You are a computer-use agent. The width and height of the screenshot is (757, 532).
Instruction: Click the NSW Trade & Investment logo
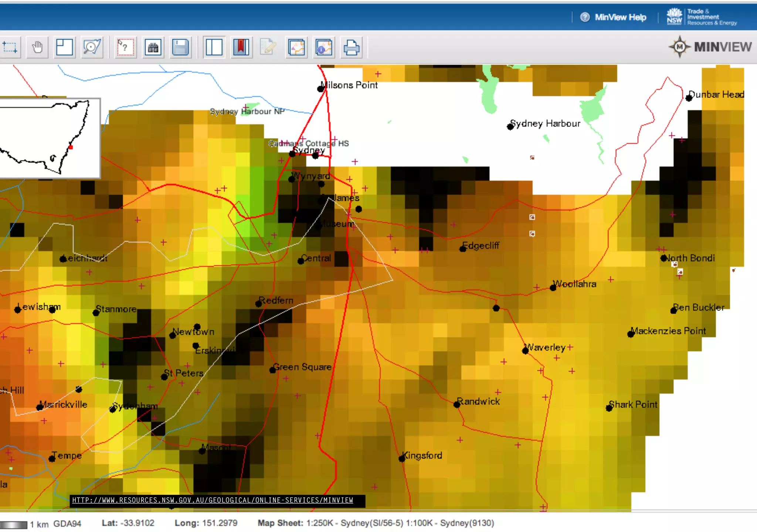[701, 17]
